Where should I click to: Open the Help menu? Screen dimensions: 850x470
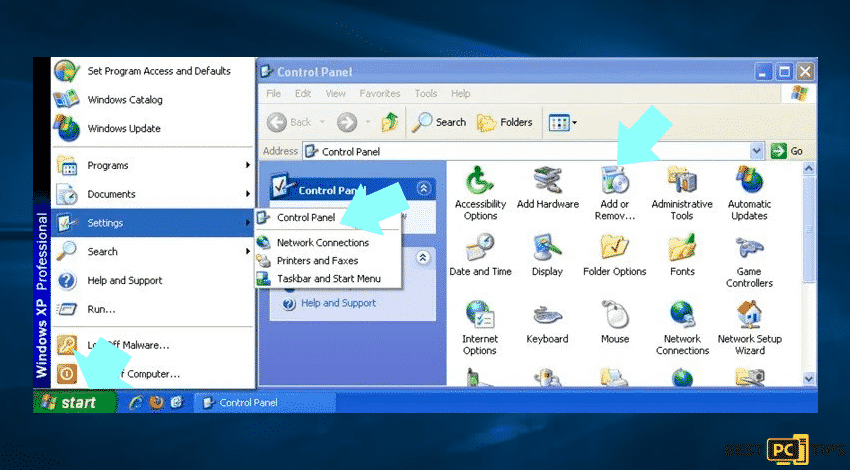pyautogui.click(x=460, y=94)
